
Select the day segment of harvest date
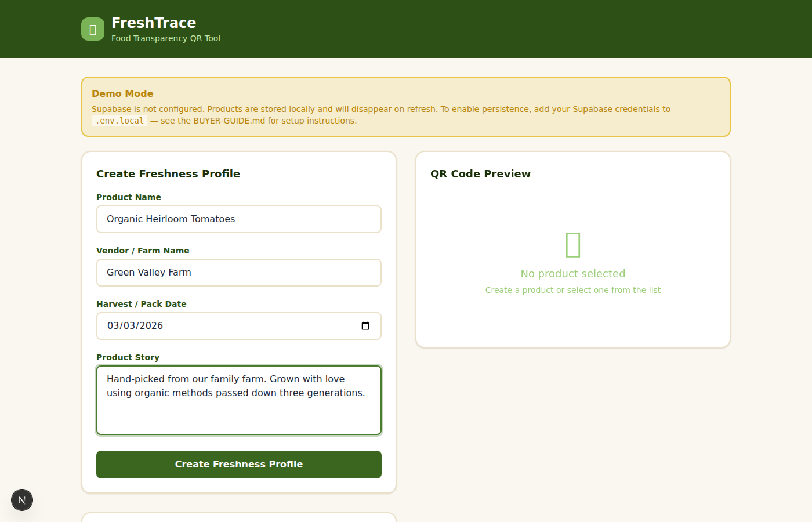pos(129,326)
